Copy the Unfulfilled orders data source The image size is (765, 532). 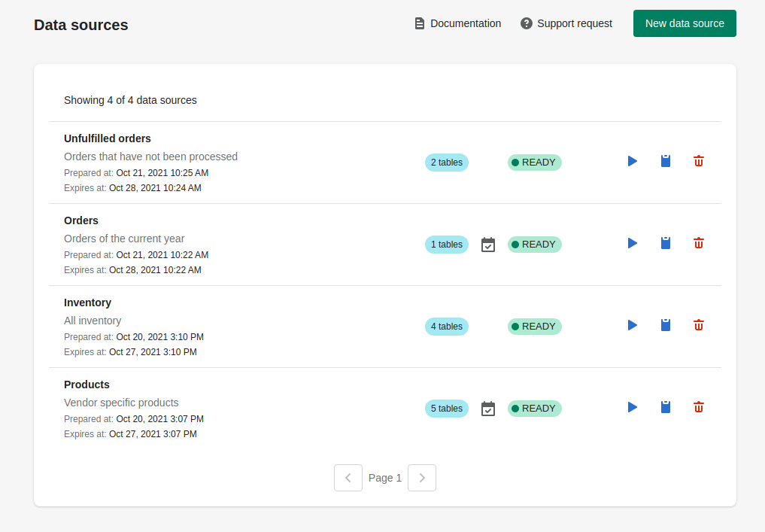tap(665, 161)
